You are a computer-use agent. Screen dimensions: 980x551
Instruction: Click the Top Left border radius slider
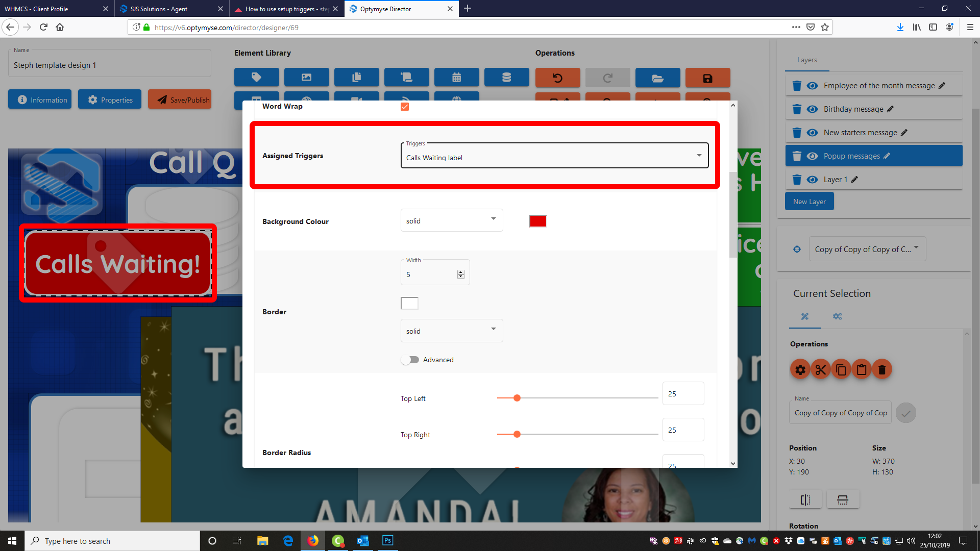click(x=517, y=397)
